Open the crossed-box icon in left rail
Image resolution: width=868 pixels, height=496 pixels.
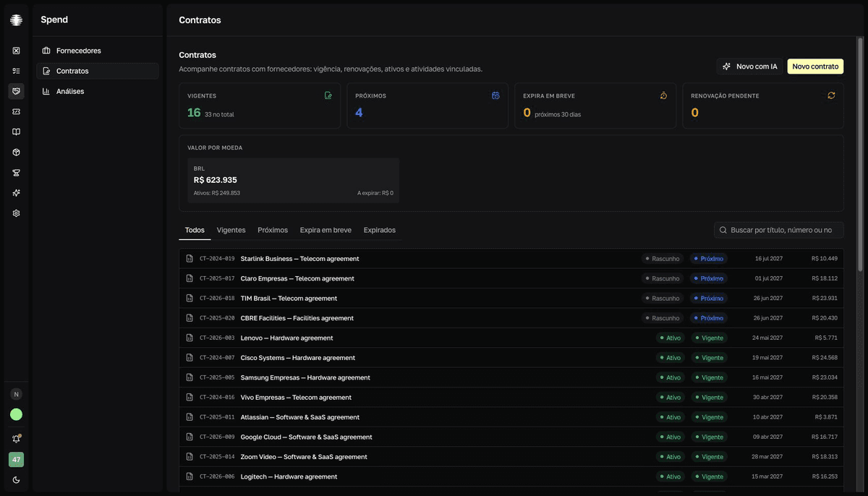point(16,51)
